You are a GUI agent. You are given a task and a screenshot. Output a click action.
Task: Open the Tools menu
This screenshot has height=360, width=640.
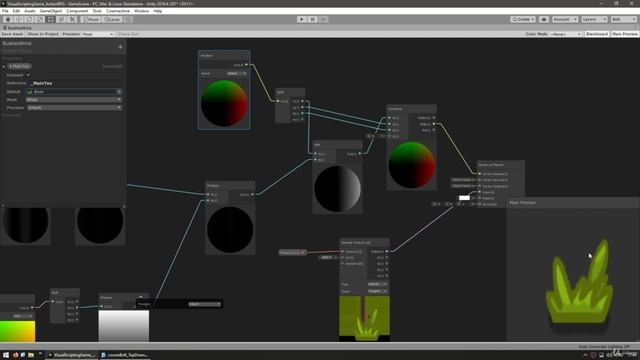[x=97, y=11]
